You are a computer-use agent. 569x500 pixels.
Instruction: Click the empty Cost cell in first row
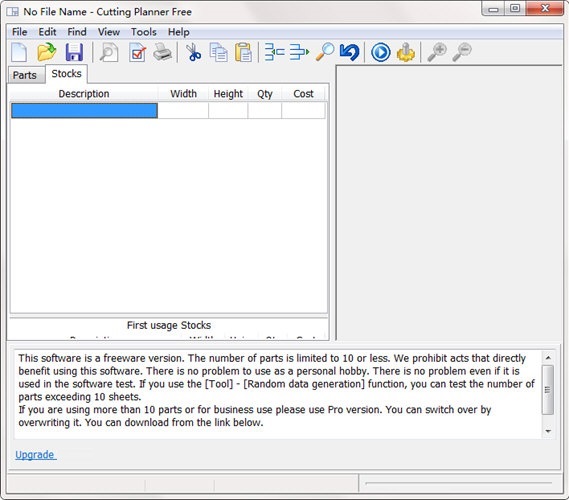[x=303, y=111]
